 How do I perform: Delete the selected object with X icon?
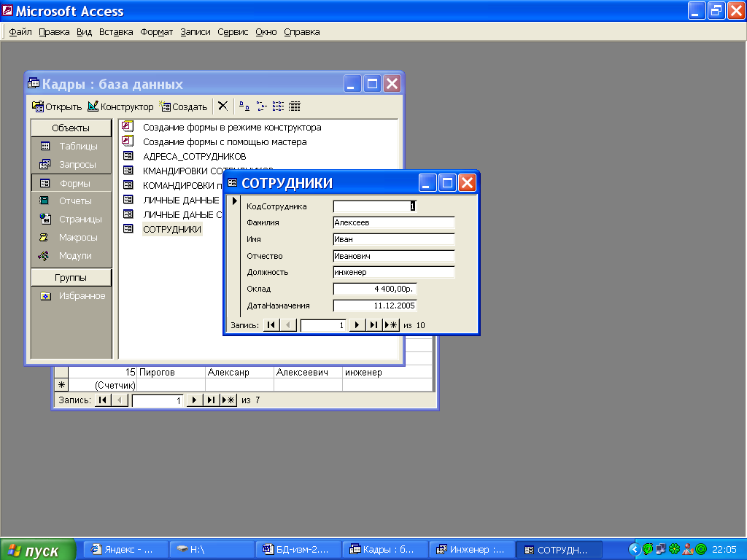(x=222, y=106)
